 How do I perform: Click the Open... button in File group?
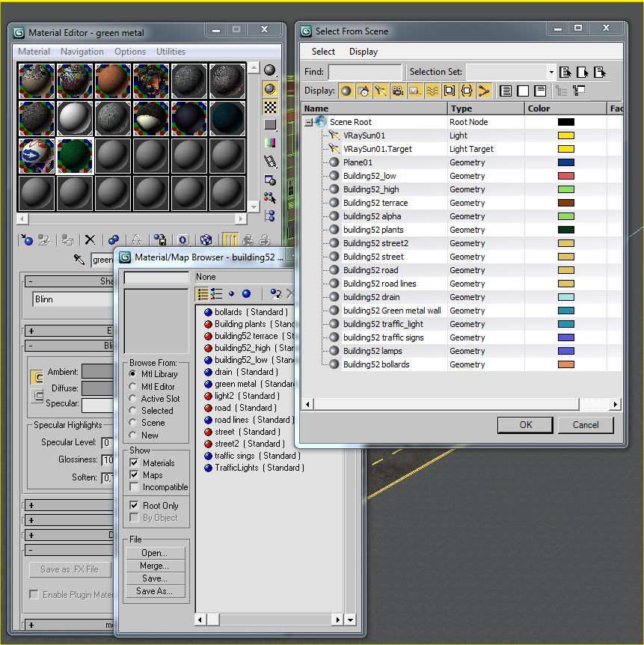click(155, 553)
